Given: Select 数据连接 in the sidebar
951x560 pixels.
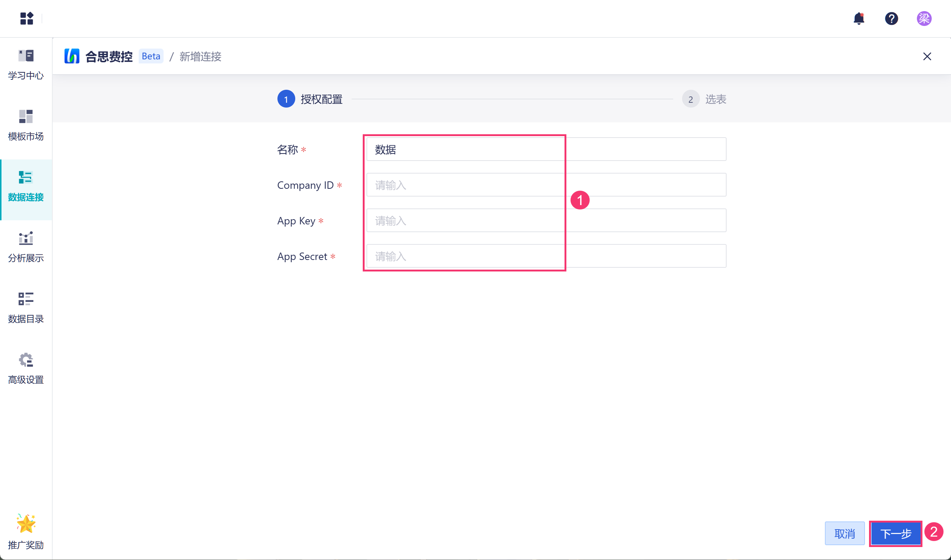Looking at the screenshot, I should pos(26,187).
